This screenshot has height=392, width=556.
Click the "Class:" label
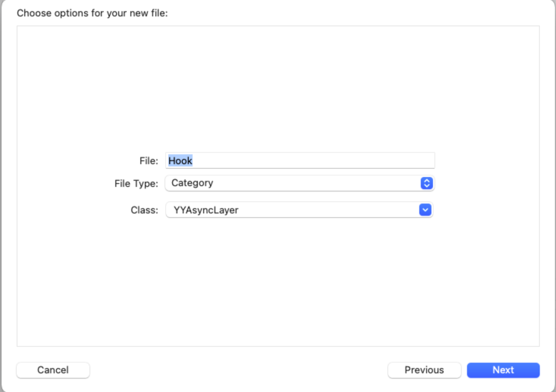[145, 210]
